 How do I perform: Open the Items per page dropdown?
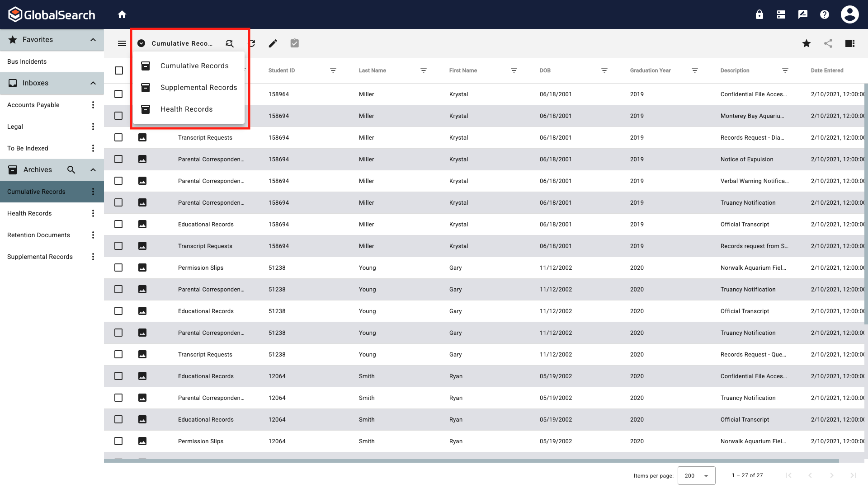point(696,475)
